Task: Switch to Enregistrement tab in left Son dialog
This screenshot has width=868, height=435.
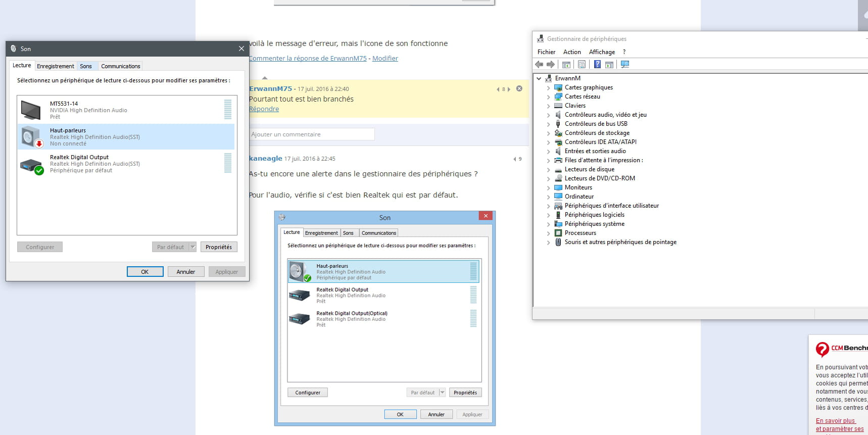Action: (56, 66)
